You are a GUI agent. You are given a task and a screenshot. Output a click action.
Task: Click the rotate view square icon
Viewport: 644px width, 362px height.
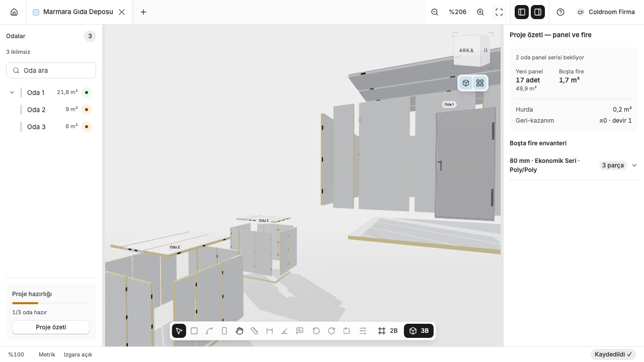[347, 331]
